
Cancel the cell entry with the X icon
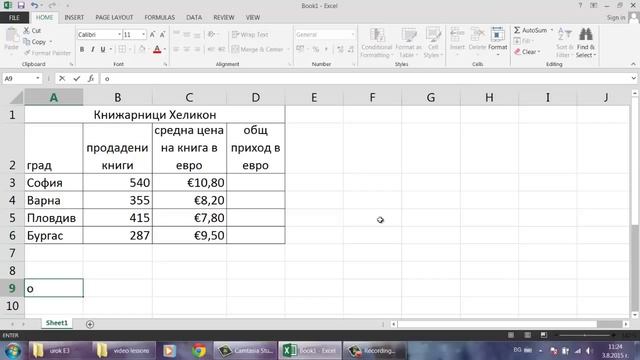click(62, 78)
